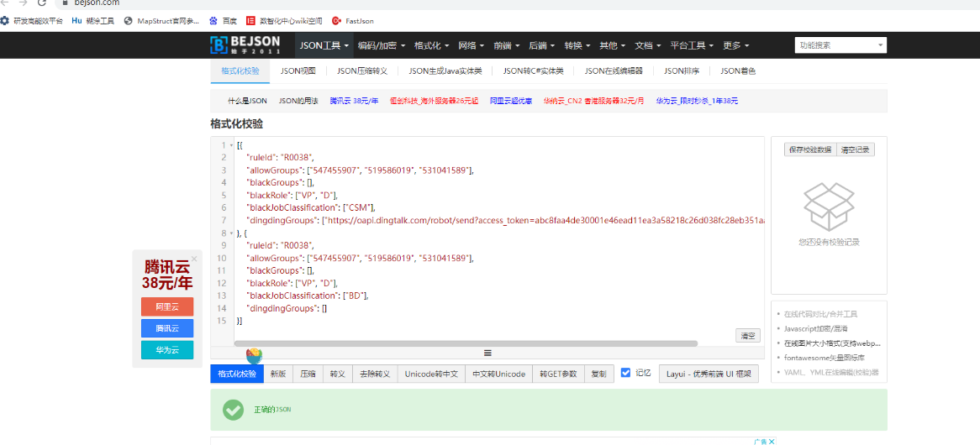Click the 转义 button

point(338,374)
